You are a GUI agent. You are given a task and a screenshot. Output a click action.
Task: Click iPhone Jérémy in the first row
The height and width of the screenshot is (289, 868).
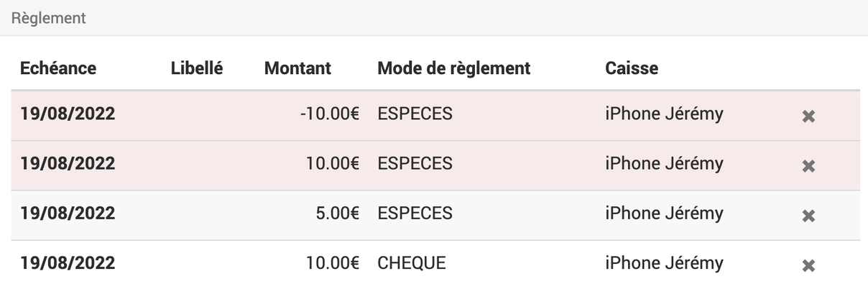click(665, 114)
